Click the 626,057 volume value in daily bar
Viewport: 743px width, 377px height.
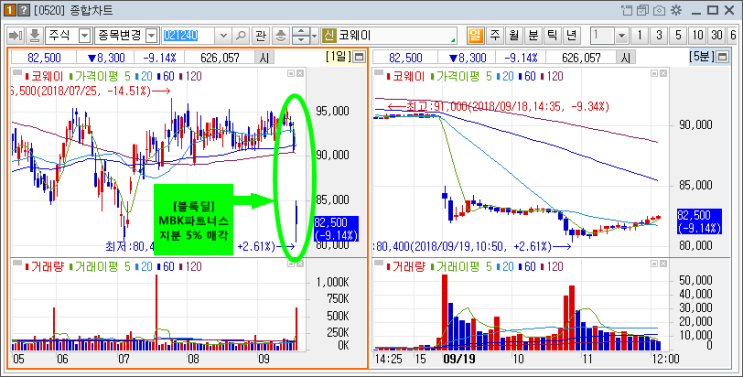[220, 58]
